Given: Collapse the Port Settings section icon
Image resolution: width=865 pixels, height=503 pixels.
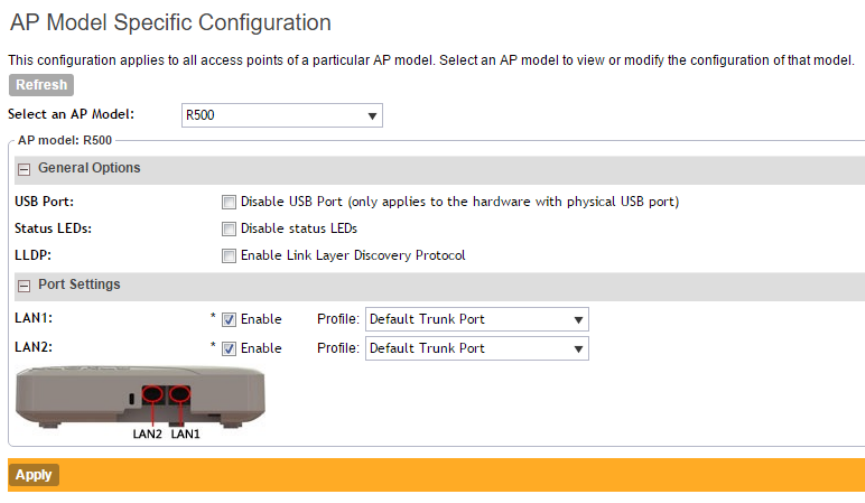Looking at the screenshot, I should pyautogui.click(x=24, y=285).
